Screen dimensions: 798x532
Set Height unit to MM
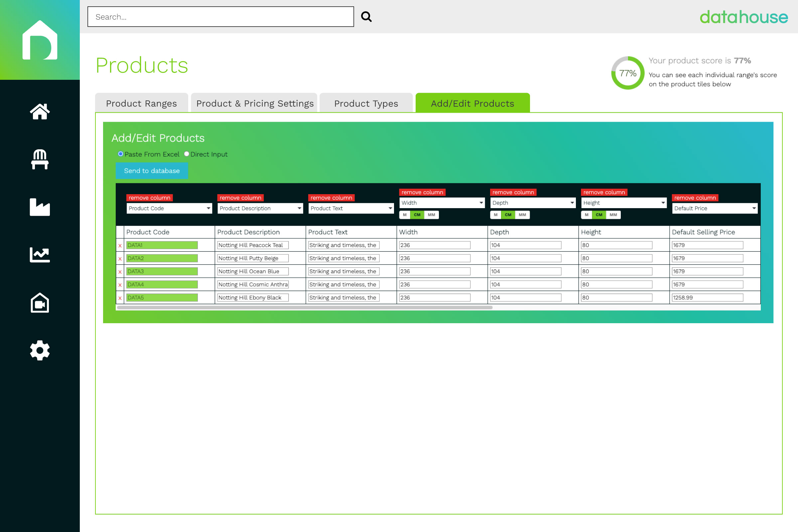pos(613,215)
